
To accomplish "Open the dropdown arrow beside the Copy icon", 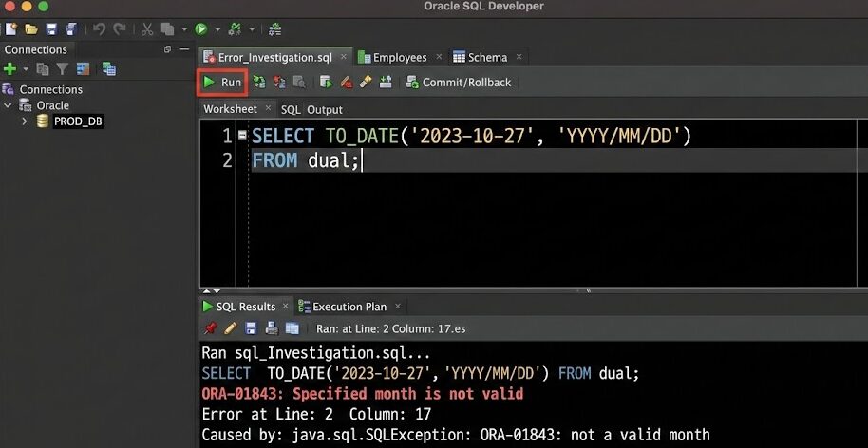I will pos(184,29).
